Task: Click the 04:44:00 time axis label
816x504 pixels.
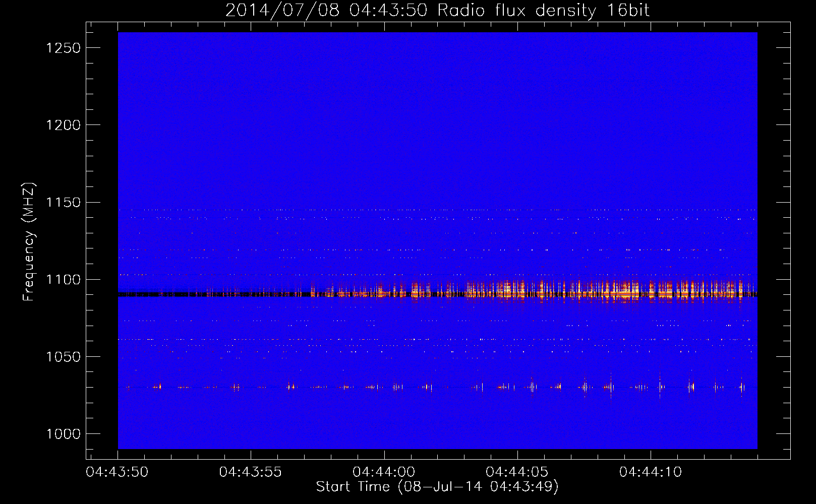Action: [384, 472]
